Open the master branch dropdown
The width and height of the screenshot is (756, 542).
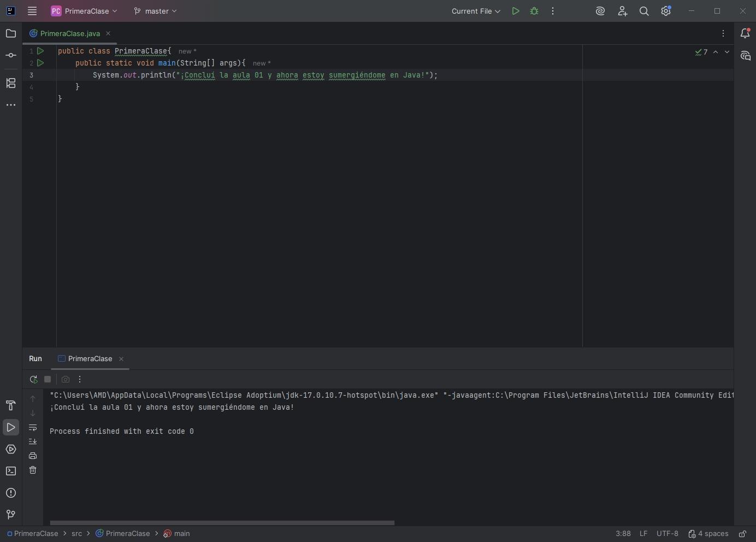click(156, 11)
